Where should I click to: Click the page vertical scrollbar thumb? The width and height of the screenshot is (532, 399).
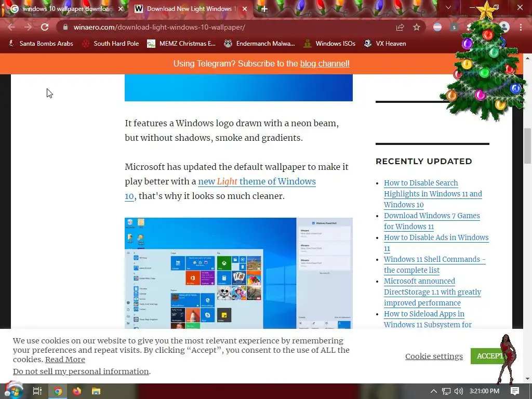point(528,146)
